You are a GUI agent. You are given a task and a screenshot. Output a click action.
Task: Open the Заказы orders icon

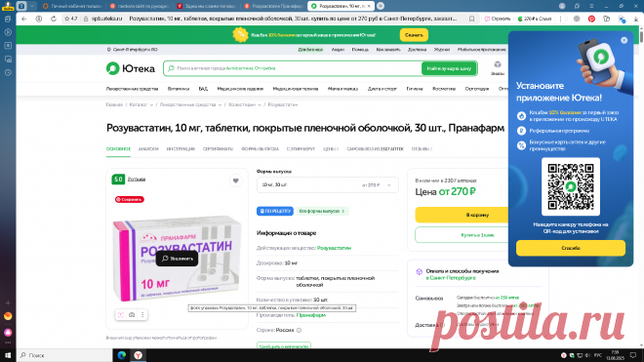tap(498, 67)
